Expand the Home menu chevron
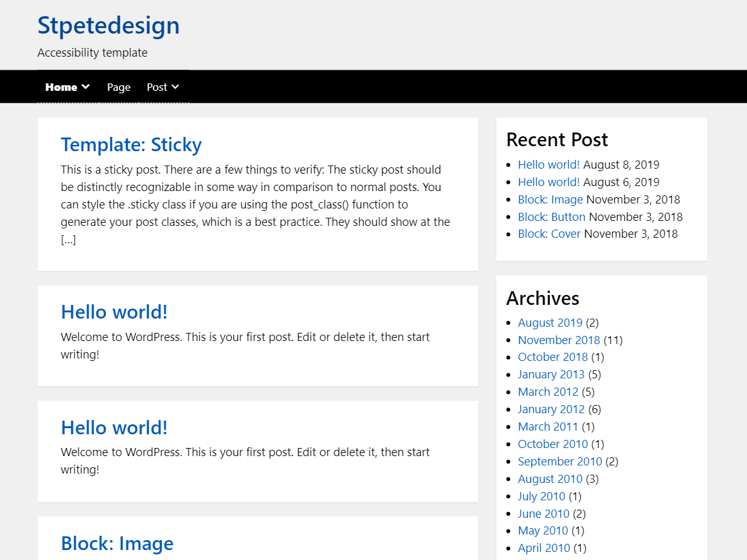The image size is (747, 560). coord(86,87)
